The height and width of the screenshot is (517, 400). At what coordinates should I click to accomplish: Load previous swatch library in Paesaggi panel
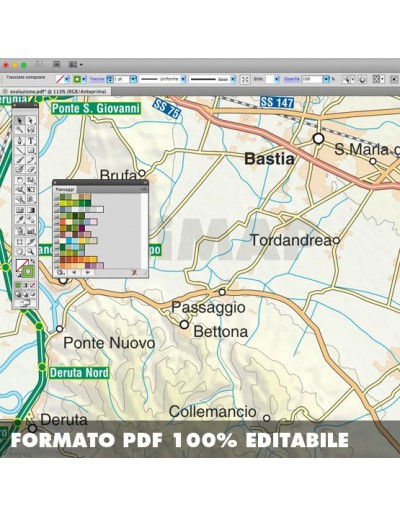point(74,272)
